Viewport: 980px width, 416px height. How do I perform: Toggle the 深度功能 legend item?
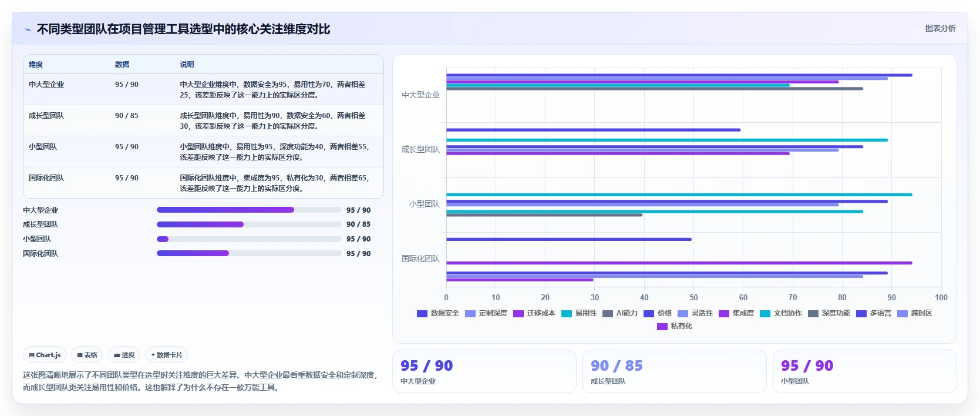click(829, 313)
